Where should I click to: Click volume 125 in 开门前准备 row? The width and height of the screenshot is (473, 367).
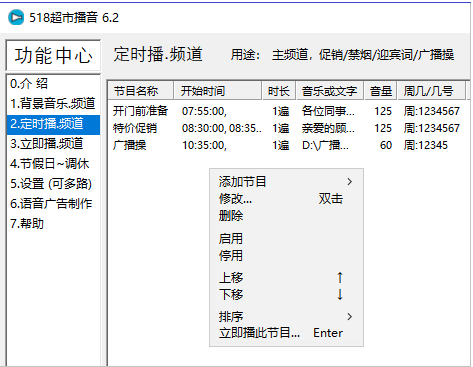tap(383, 111)
